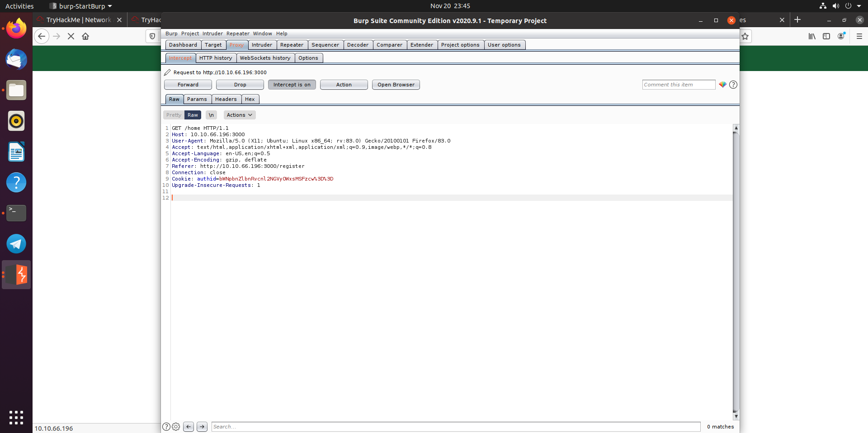Image resolution: width=868 pixels, height=433 pixels.
Task: Click the highlight color picker icon
Action: pos(723,85)
